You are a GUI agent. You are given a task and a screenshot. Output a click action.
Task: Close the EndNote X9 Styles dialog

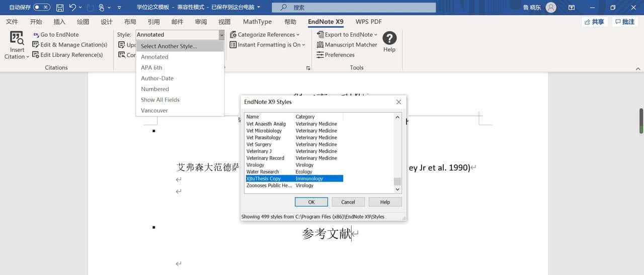click(399, 102)
